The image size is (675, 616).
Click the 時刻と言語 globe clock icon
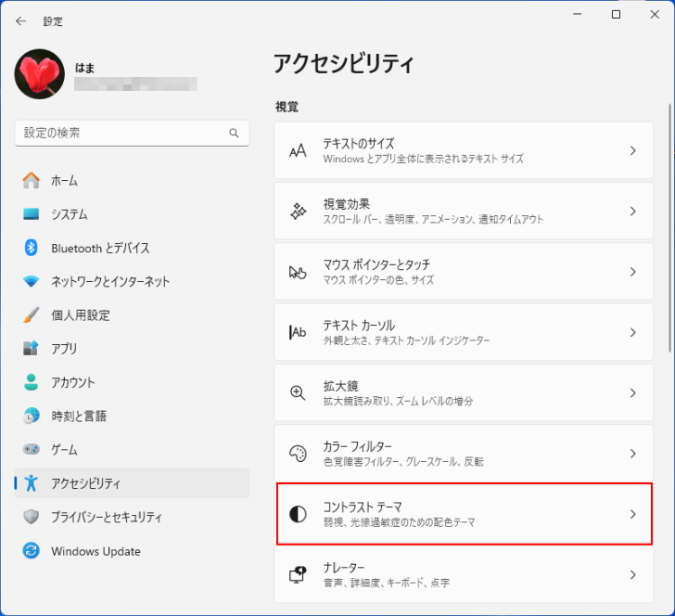pyautogui.click(x=31, y=416)
